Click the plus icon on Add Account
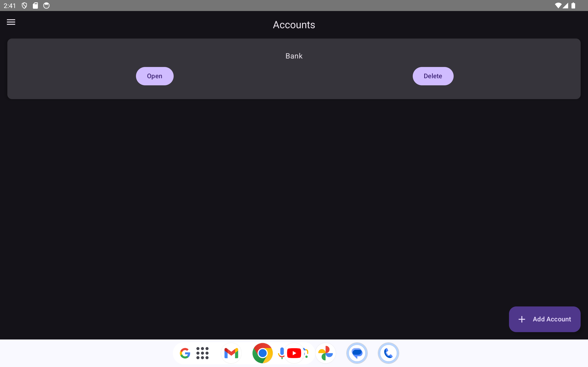Viewport: 588px width, 367px height. 522,319
